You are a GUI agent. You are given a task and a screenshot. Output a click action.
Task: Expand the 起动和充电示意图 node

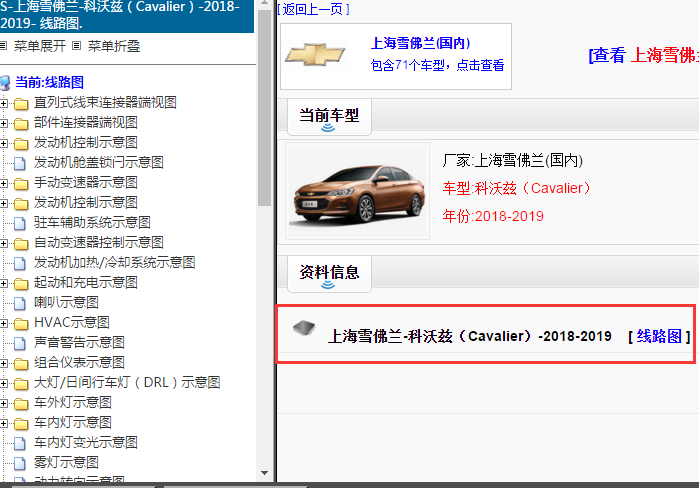tap(4, 283)
